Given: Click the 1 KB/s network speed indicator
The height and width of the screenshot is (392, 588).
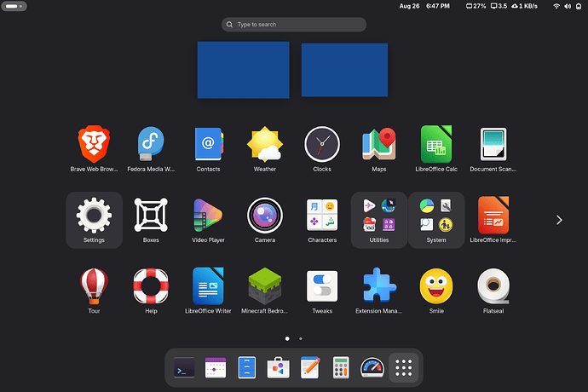Looking at the screenshot, I should pyautogui.click(x=525, y=6).
